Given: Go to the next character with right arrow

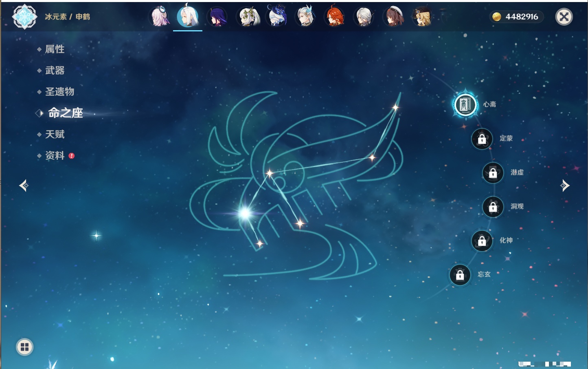Looking at the screenshot, I should [x=565, y=186].
